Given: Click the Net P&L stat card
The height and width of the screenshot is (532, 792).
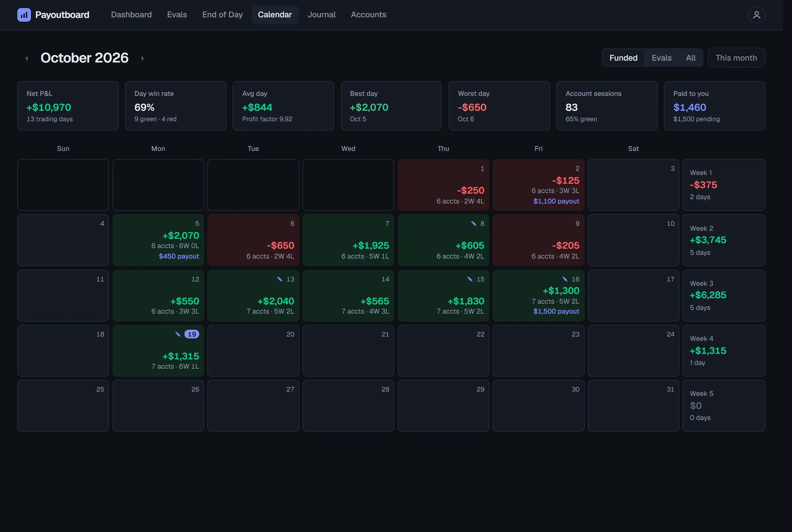Looking at the screenshot, I should (x=68, y=105).
